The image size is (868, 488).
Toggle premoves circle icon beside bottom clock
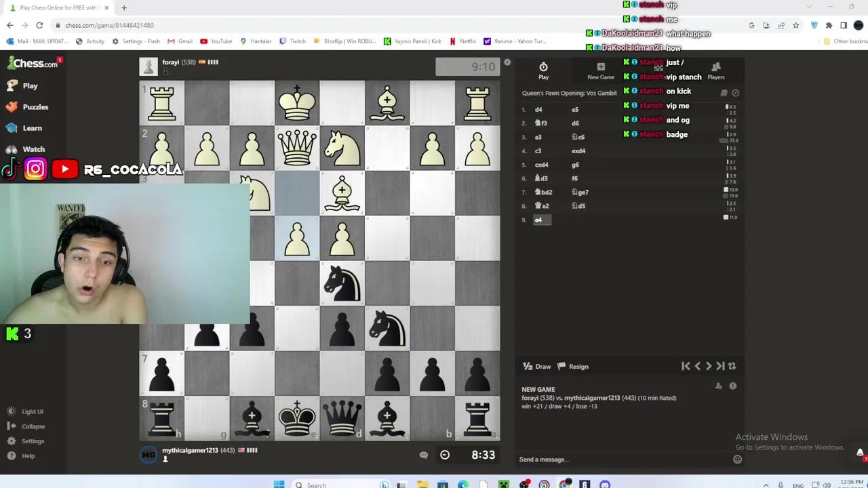(445, 455)
